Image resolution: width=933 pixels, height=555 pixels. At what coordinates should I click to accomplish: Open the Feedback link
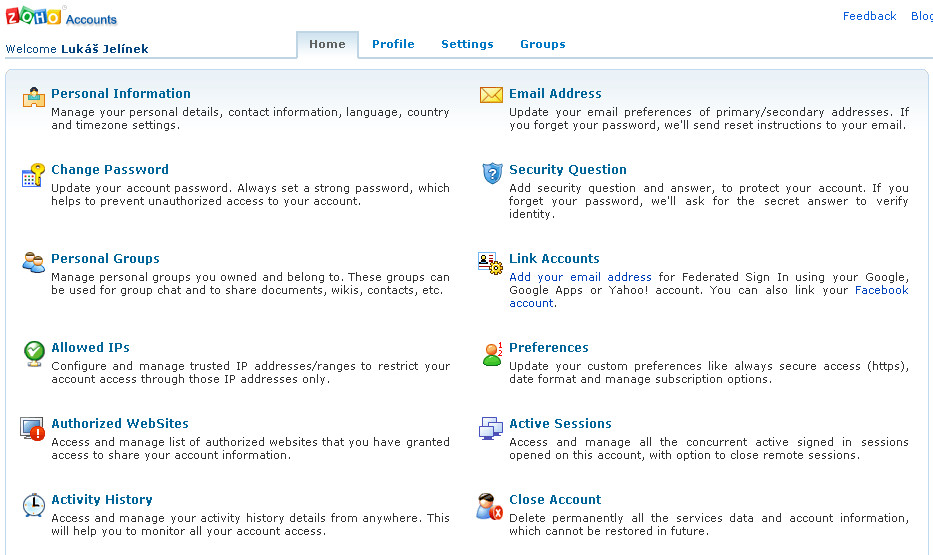[869, 16]
